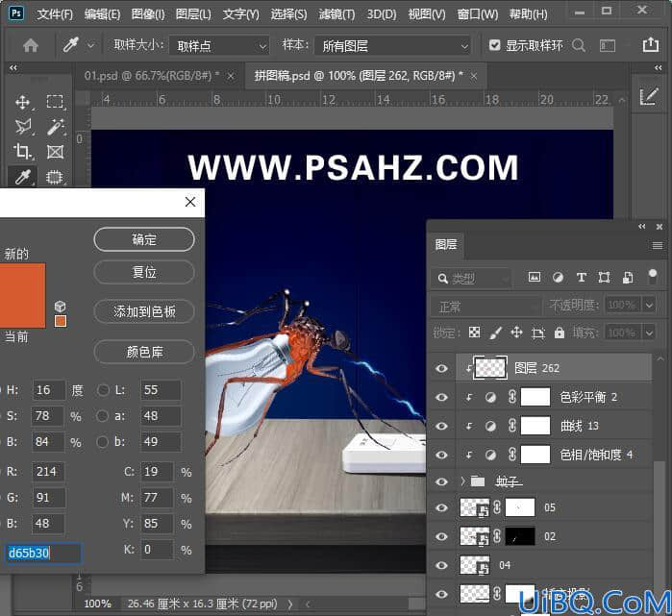Click the 复位 button
This screenshot has height=616, width=672.
coord(144,272)
